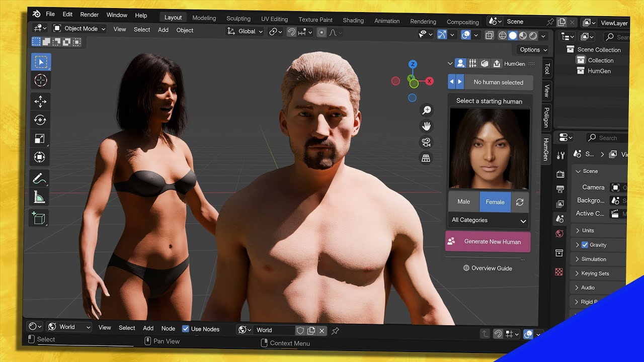Open the All Categories dropdown

pyautogui.click(x=489, y=220)
